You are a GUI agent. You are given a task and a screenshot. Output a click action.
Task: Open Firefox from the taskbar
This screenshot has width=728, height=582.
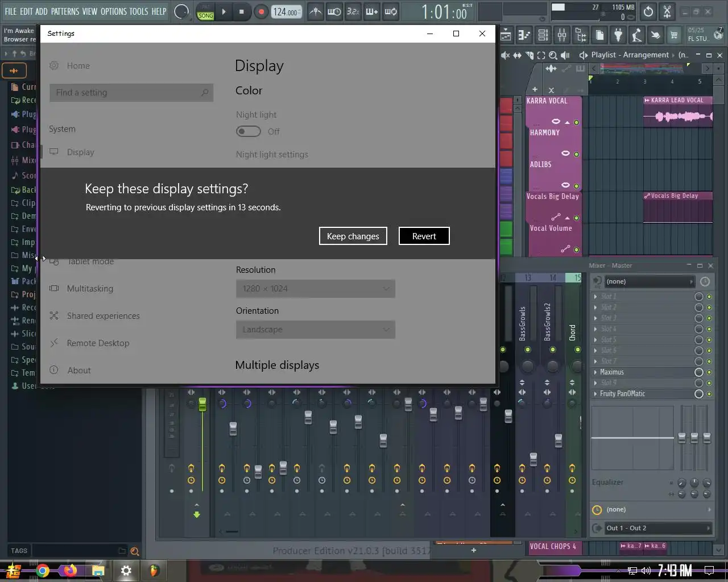[70, 570]
